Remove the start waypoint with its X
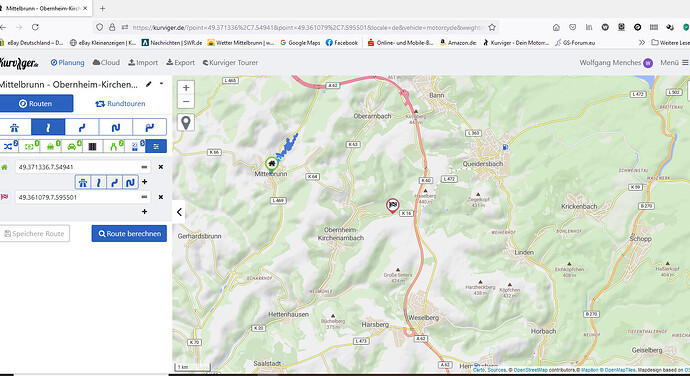The image size is (690, 376). (x=161, y=167)
